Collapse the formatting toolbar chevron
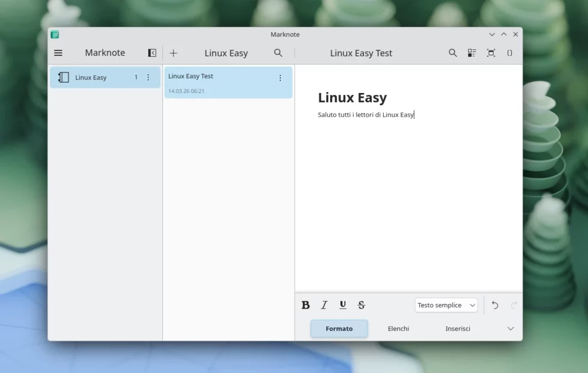This screenshot has width=588, height=373. click(x=510, y=329)
